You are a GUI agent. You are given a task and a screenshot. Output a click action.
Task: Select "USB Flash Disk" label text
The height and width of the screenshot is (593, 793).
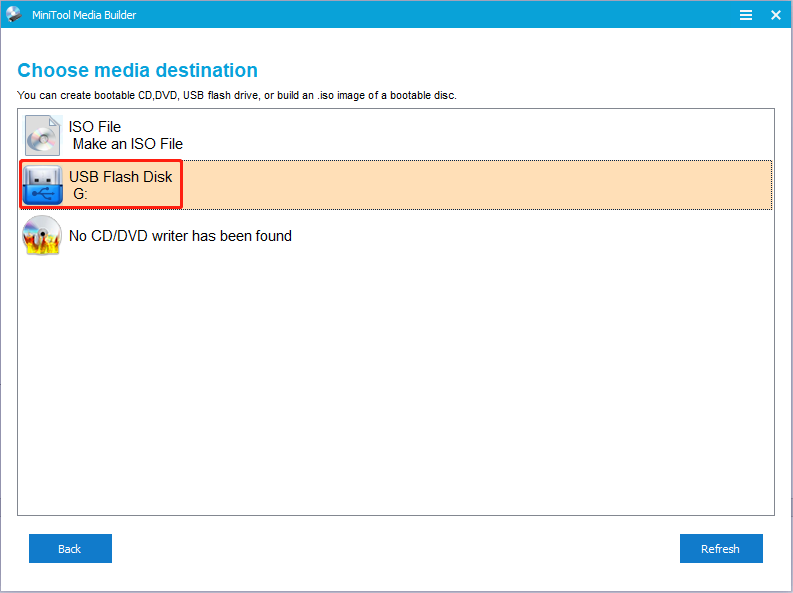tap(120, 177)
